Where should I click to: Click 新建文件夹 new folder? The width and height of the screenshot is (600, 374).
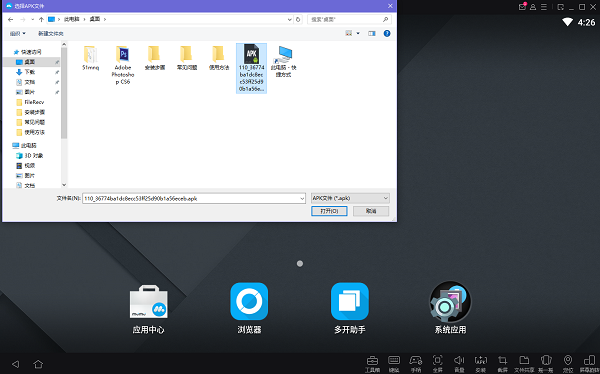51,33
